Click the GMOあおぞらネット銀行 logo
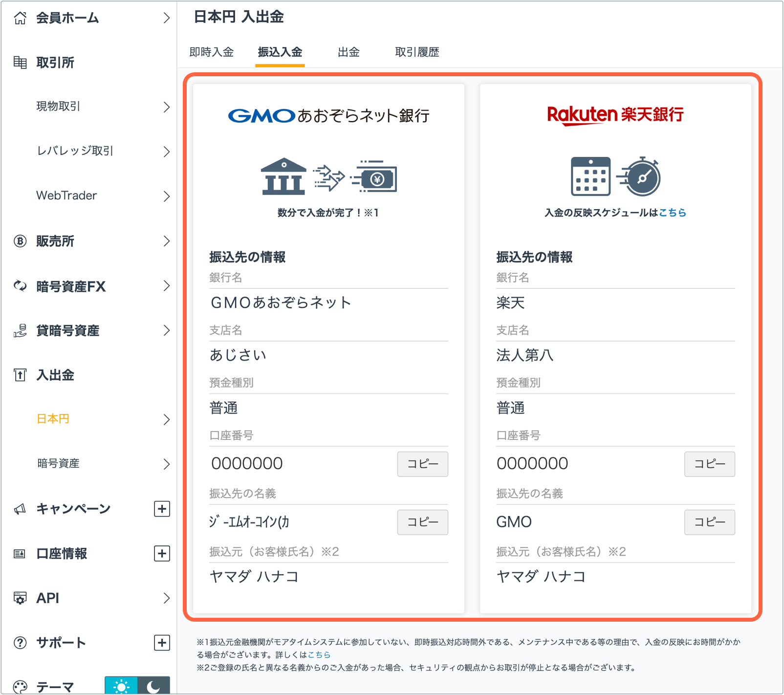 pyautogui.click(x=328, y=116)
